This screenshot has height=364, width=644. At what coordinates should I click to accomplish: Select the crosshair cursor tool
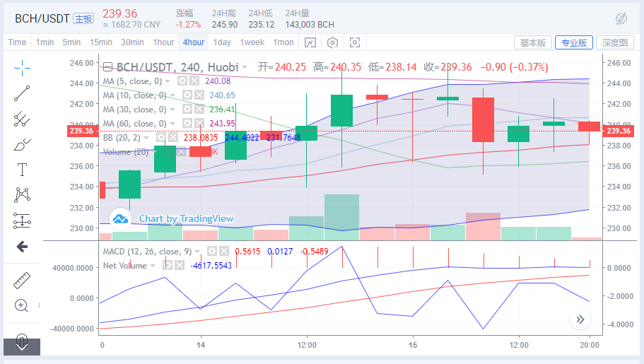pos(22,68)
